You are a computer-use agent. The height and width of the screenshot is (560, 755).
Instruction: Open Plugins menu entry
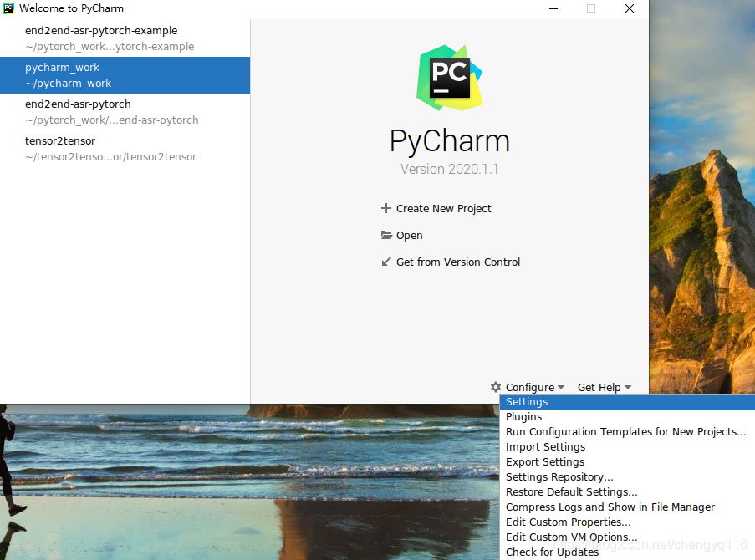(x=627, y=416)
